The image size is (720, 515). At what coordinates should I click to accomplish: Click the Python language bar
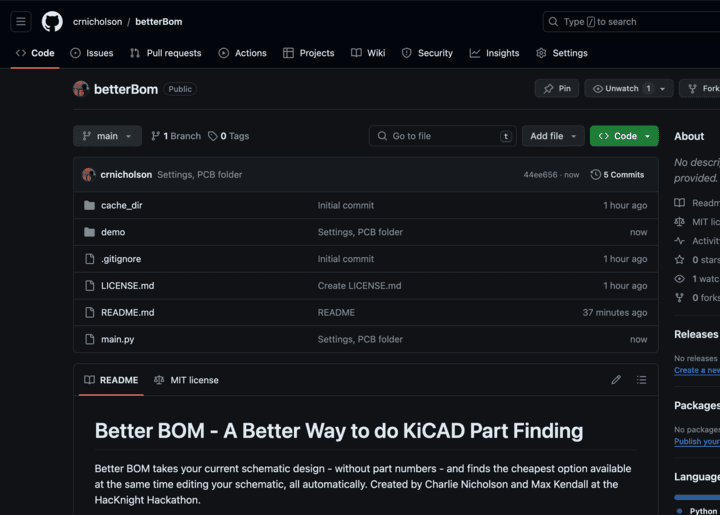point(697,497)
